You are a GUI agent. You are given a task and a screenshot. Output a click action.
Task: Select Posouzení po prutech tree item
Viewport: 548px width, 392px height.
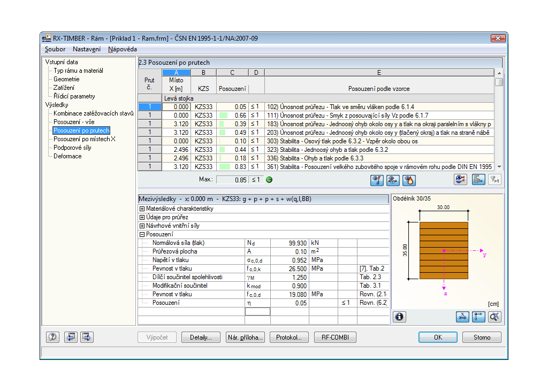pyautogui.click(x=81, y=130)
